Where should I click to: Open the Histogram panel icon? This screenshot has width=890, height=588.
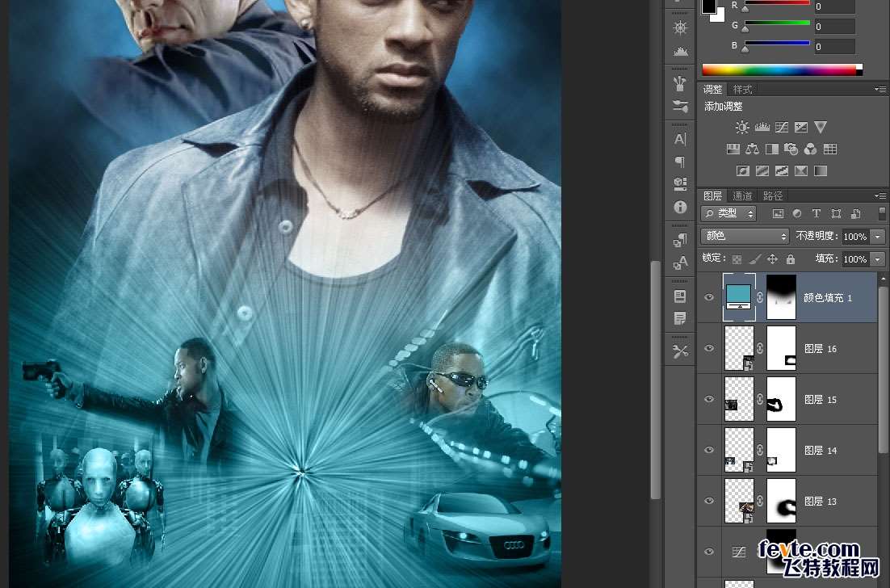pos(680,52)
